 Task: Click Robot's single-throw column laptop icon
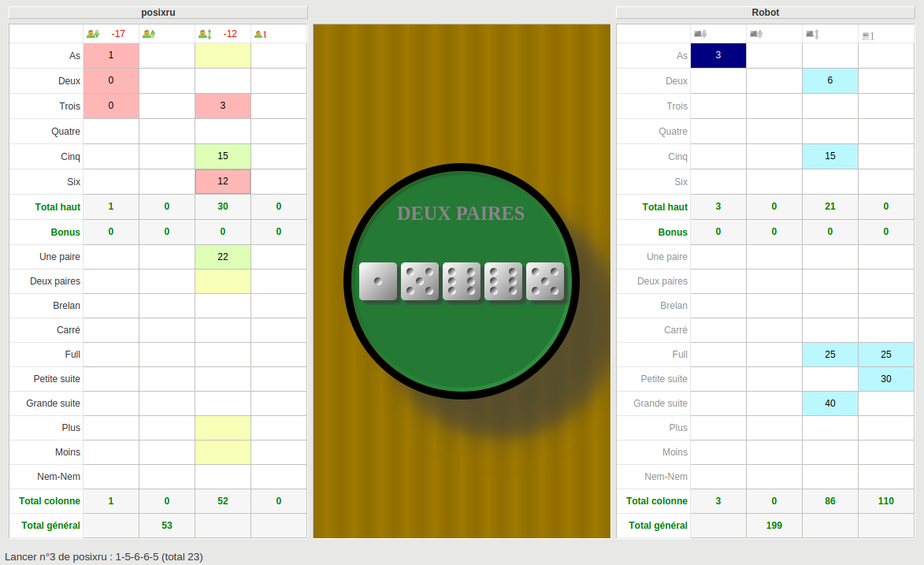[x=868, y=36]
